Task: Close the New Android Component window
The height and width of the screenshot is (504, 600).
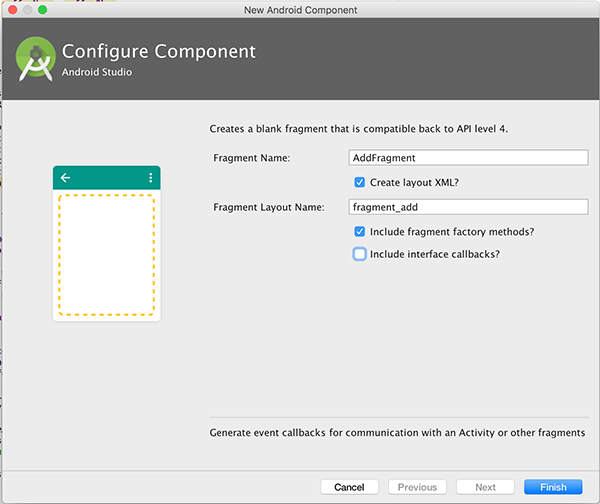Action: click(13, 10)
